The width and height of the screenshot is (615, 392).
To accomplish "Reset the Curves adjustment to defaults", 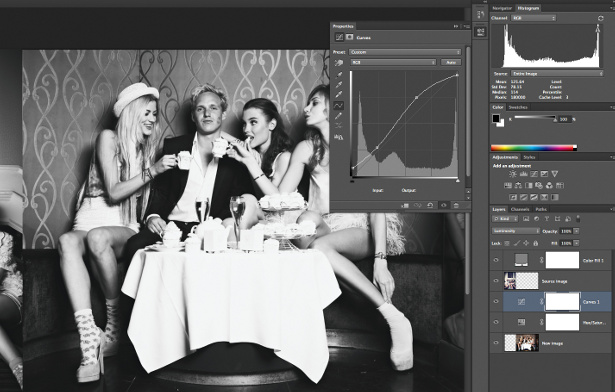I will click(x=430, y=205).
